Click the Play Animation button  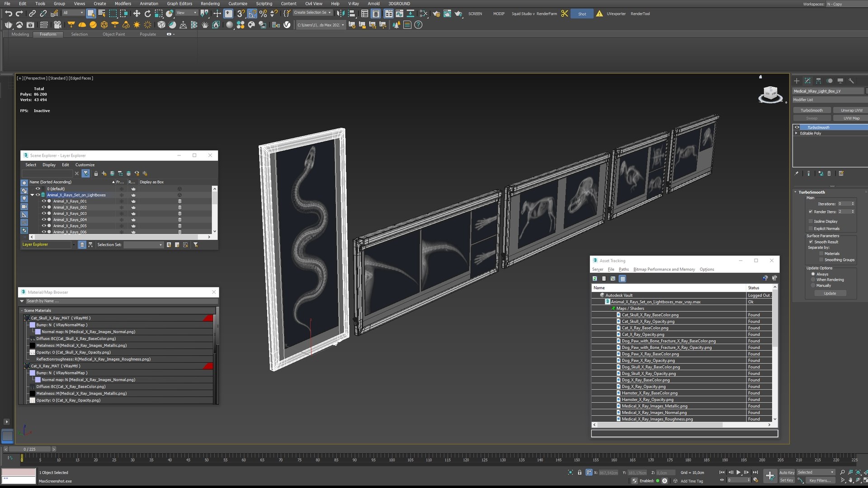point(738,472)
